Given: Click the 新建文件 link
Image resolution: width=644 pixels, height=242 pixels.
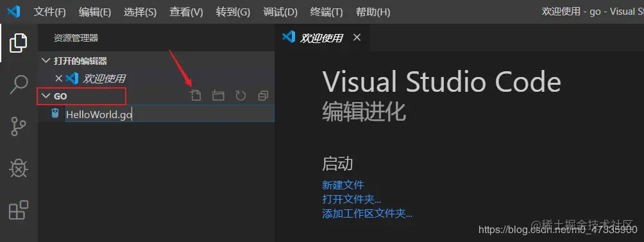Looking at the screenshot, I should point(343,185).
